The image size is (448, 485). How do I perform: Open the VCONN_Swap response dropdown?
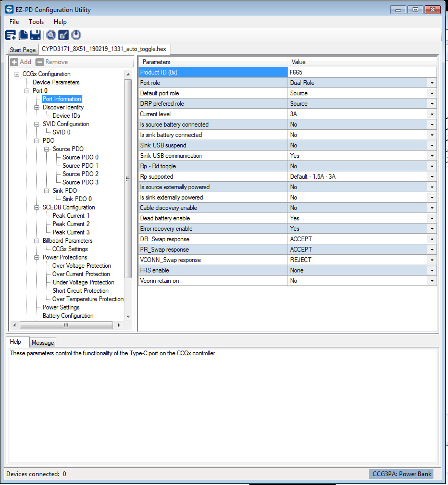[x=432, y=260]
